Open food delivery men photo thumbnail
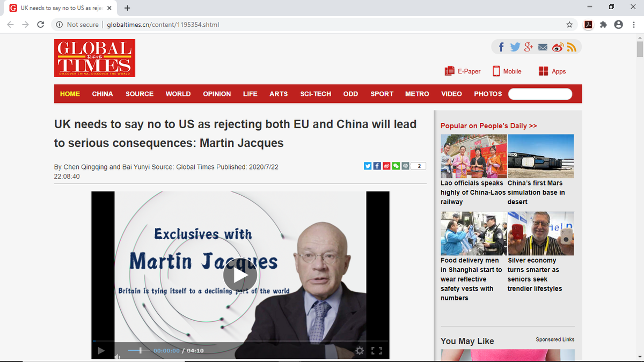Screen dimensions: 644x362 coord(473,233)
